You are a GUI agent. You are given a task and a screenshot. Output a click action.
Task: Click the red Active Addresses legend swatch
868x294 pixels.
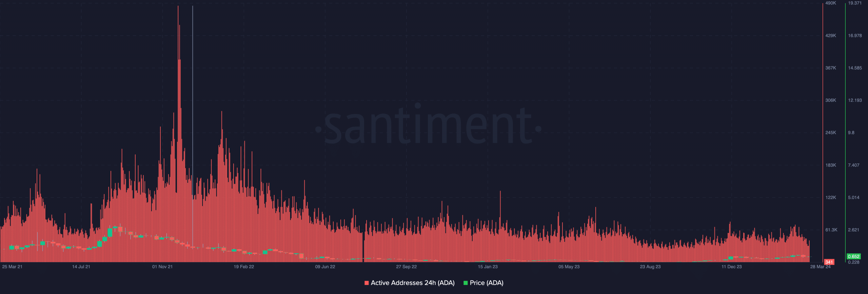pyautogui.click(x=367, y=283)
